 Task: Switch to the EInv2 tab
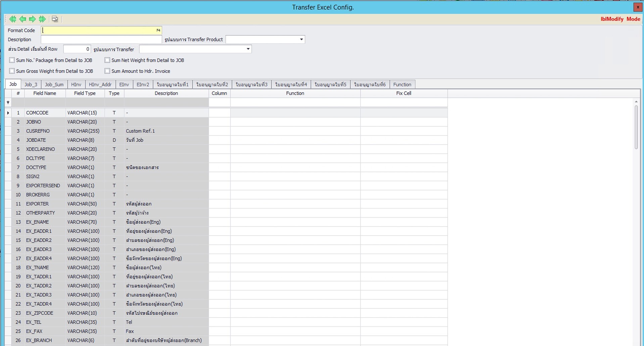143,84
